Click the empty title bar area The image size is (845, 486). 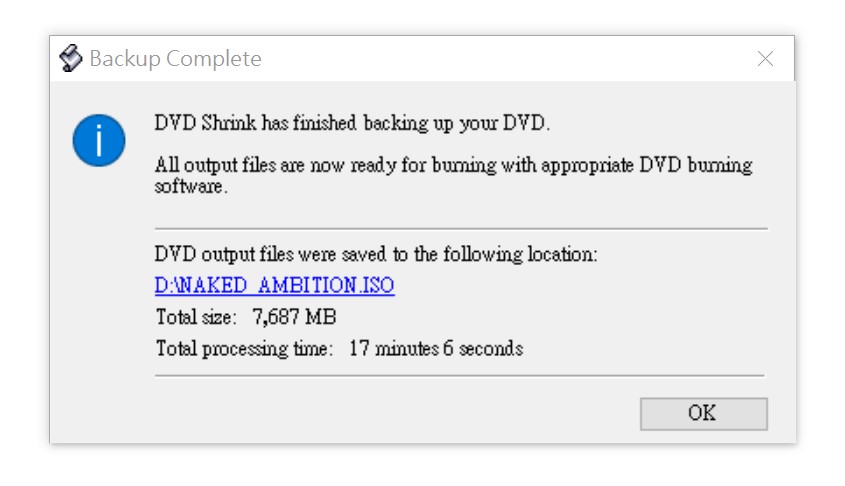500,59
